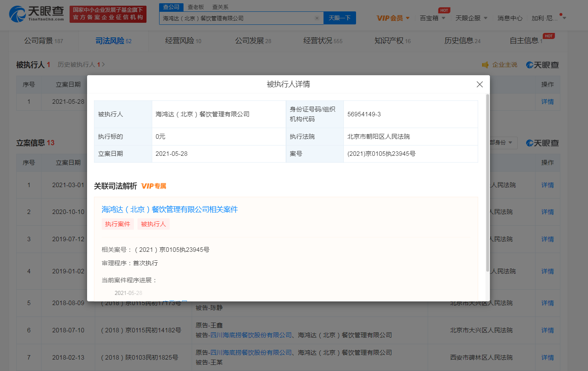Click the TianYanCha logo in header
This screenshot has width=588, height=371.
click(37, 14)
